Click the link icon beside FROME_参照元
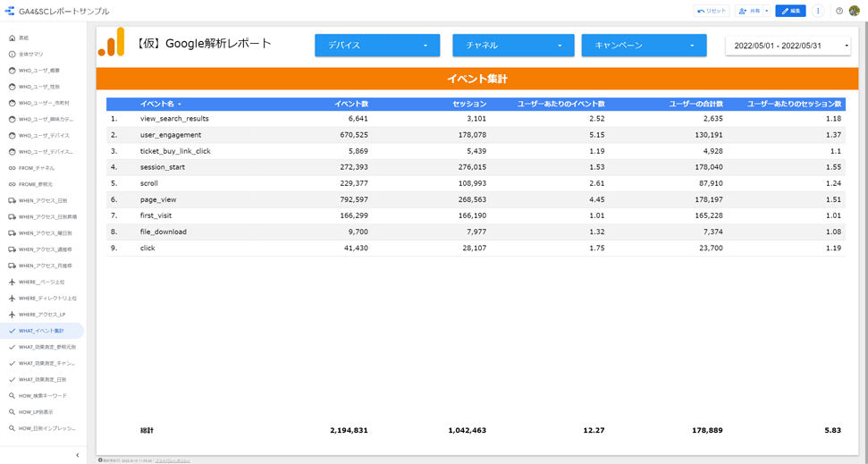868x464 pixels. (12, 184)
